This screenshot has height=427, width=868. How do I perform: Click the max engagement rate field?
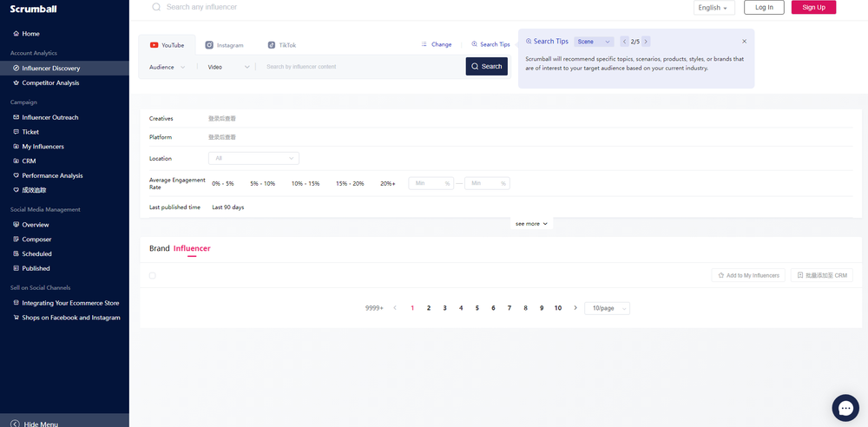(487, 183)
